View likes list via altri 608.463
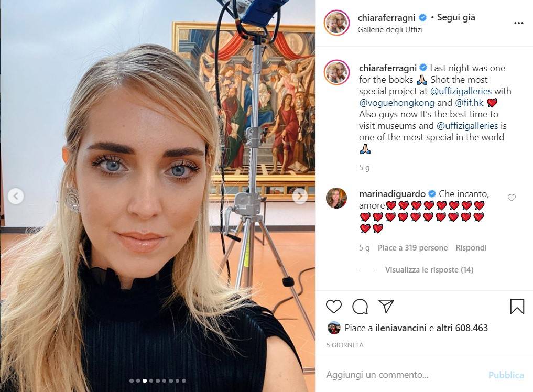This screenshot has height=392, width=533. pos(462,328)
